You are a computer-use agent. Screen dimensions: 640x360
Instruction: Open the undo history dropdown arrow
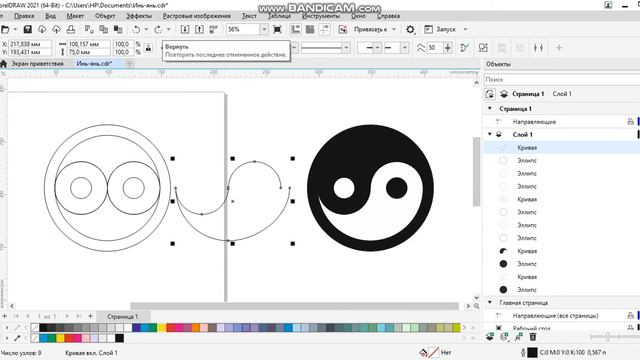tap(147, 29)
